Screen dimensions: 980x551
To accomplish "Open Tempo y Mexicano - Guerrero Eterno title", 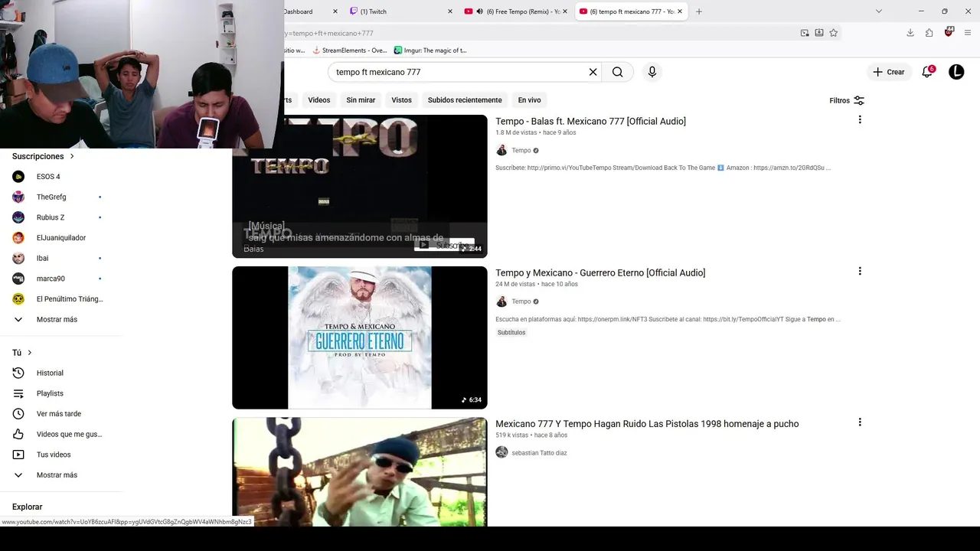I will point(600,272).
